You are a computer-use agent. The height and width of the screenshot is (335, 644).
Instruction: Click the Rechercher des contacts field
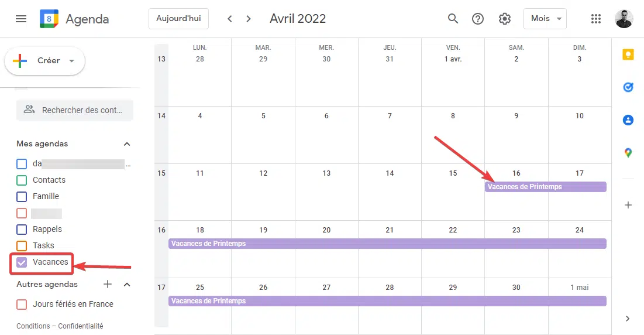coord(75,110)
